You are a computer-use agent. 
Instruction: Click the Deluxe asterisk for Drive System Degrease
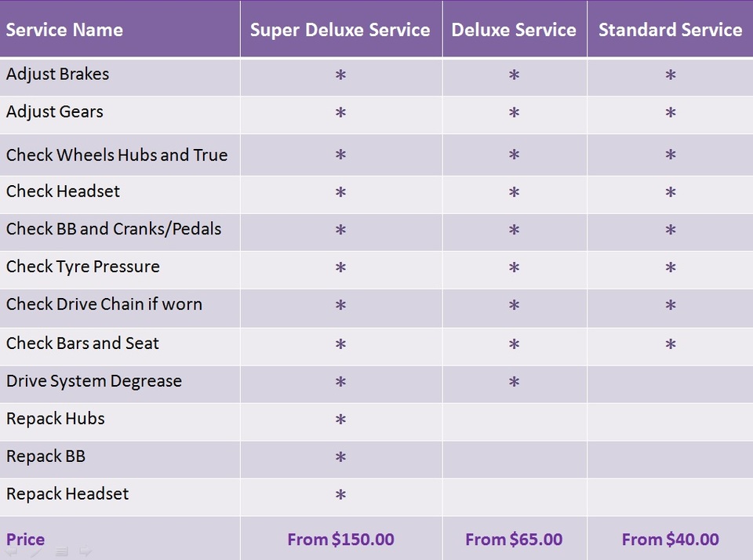[514, 382]
